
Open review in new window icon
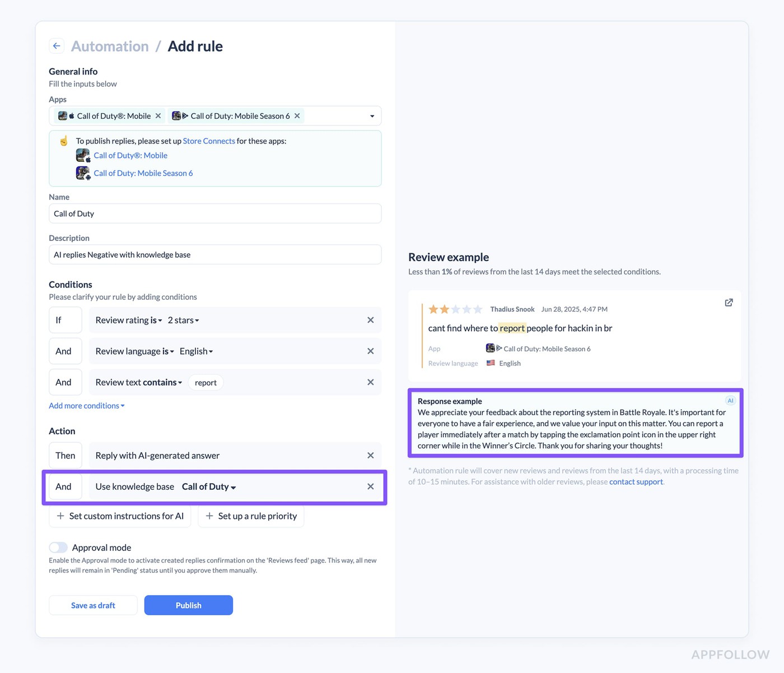coord(729,303)
